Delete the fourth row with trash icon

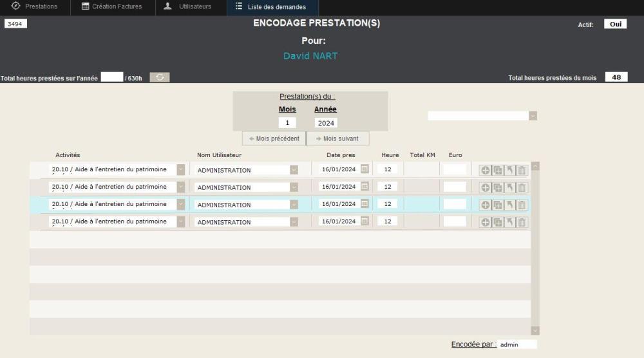coord(522,222)
